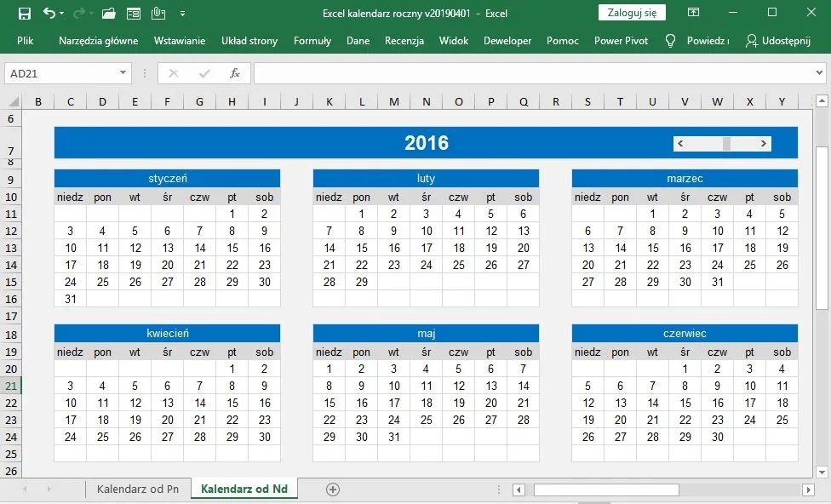Open the Formuły ribbon tab
This screenshot has height=504, width=831.
point(312,41)
